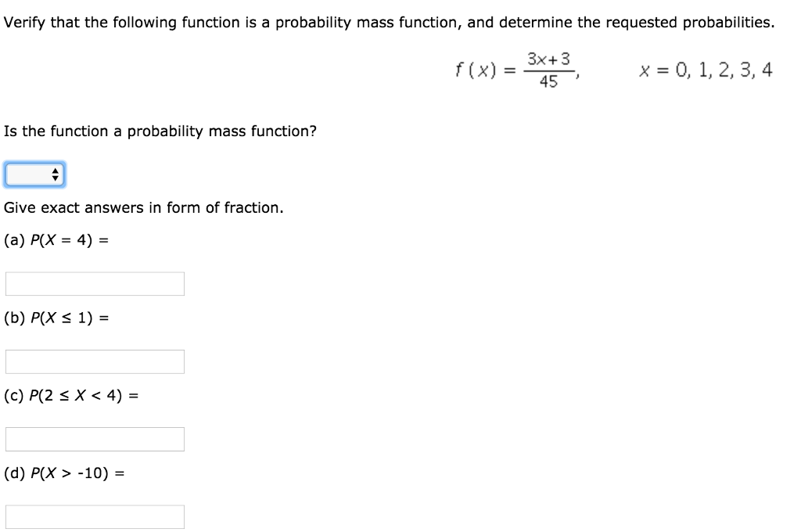The height and width of the screenshot is (532, 801).
Task: Click the 'Give exact answers' instruction text
Action: (x=143, y=207)
